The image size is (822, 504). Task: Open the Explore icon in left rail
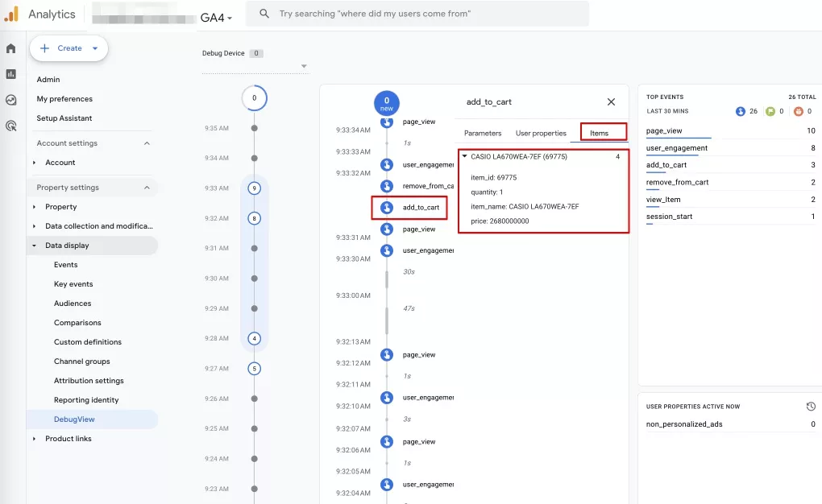pos(11,100)
